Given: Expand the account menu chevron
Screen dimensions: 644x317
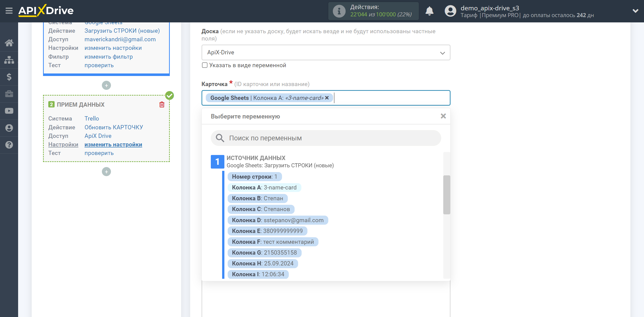Looking at the screenshot, I should click(635, 11).
